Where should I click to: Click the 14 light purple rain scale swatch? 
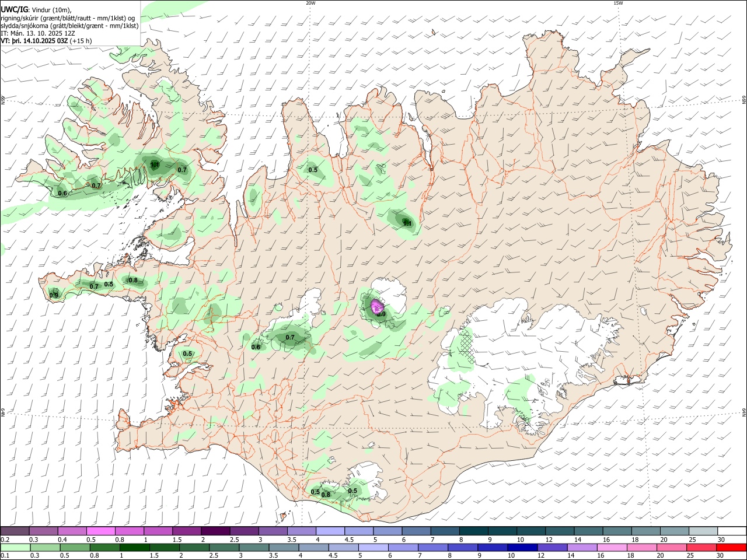click(582, 548)
